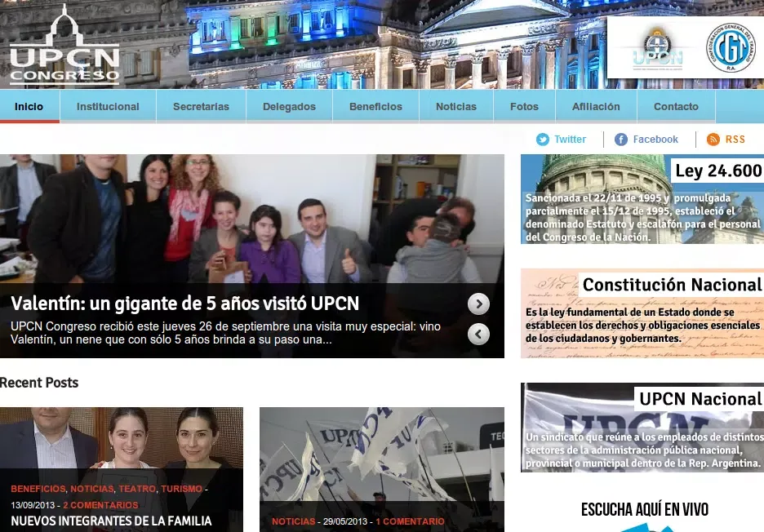Screen dimensions: 764x532
Task: Open the Delegados menu item
Action: pos(290,107)
